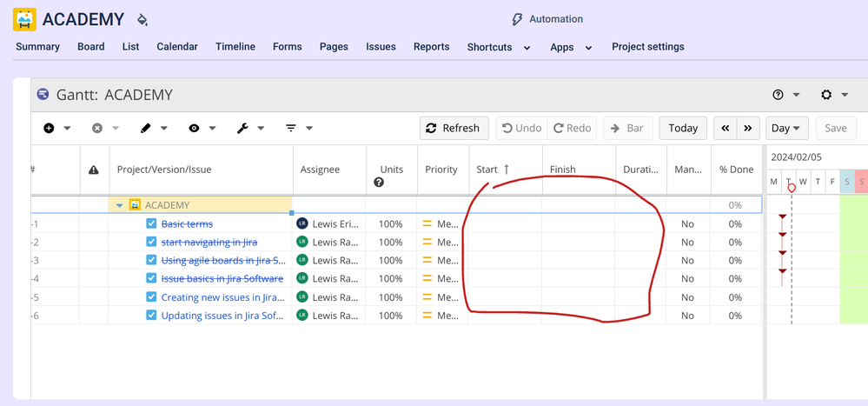Click the 2024/02/05 week header
The image size is (868, 406).
pos(796,158)
